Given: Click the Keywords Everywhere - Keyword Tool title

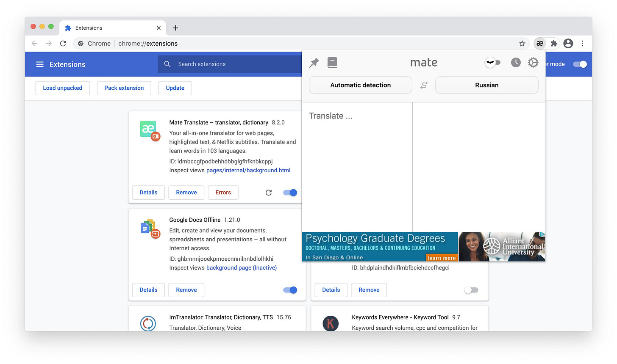Looking at the screenshot, I should (400, 317).
